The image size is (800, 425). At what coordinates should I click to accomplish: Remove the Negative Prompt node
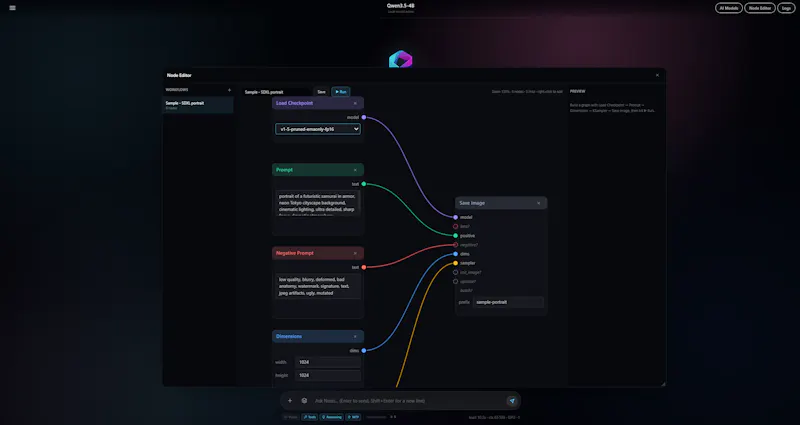coord(355,253)
